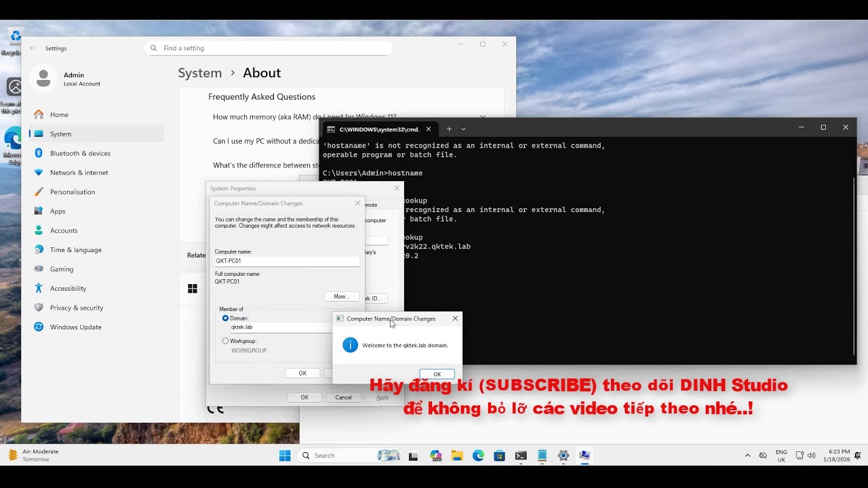Click 'C:\Users\Admin>hostname' line in terminal
Image resolution: width=868 pixels, height=488 pixels.
click(x=372, y=173)
